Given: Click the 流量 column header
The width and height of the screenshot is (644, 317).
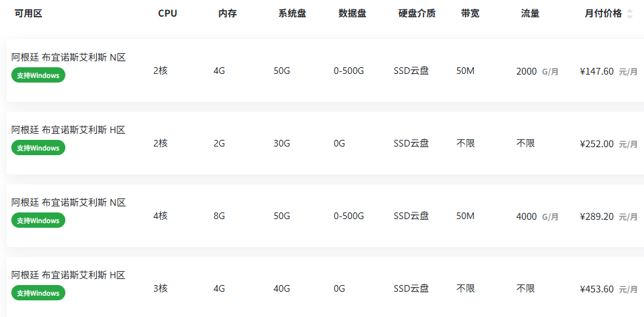Looking at the screenshot, I should tap(530, 13).
